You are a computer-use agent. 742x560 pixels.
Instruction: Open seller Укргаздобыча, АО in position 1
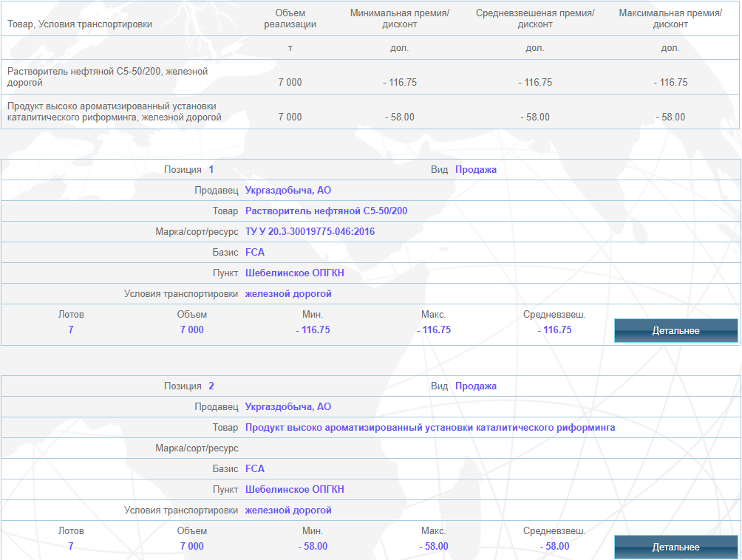click(287, 191)
